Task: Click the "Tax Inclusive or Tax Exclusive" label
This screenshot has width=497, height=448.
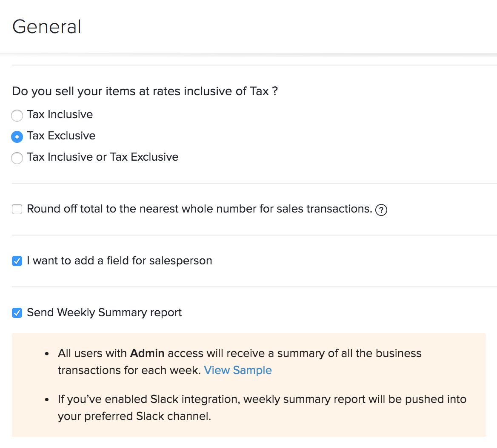Action: [103, 157]
